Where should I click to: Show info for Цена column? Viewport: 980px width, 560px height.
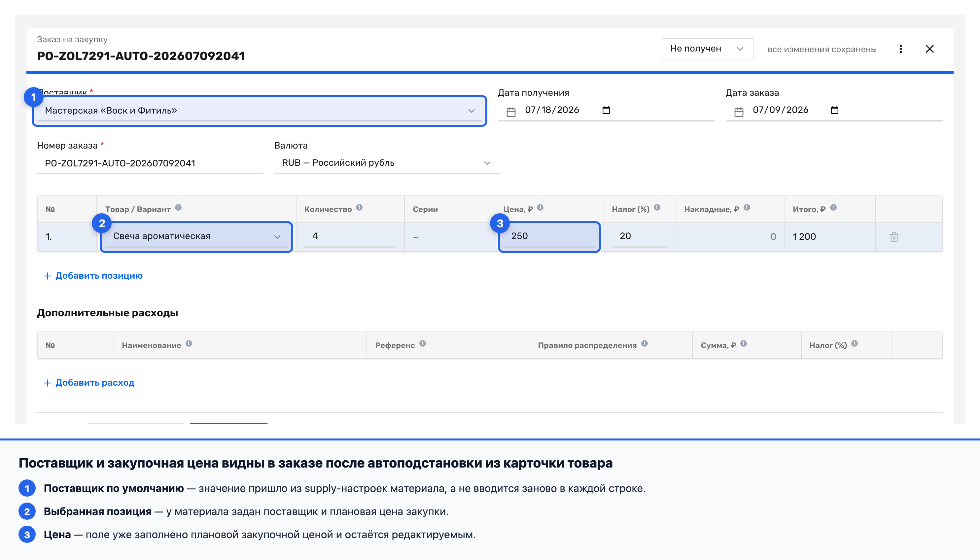pos(540,207)
